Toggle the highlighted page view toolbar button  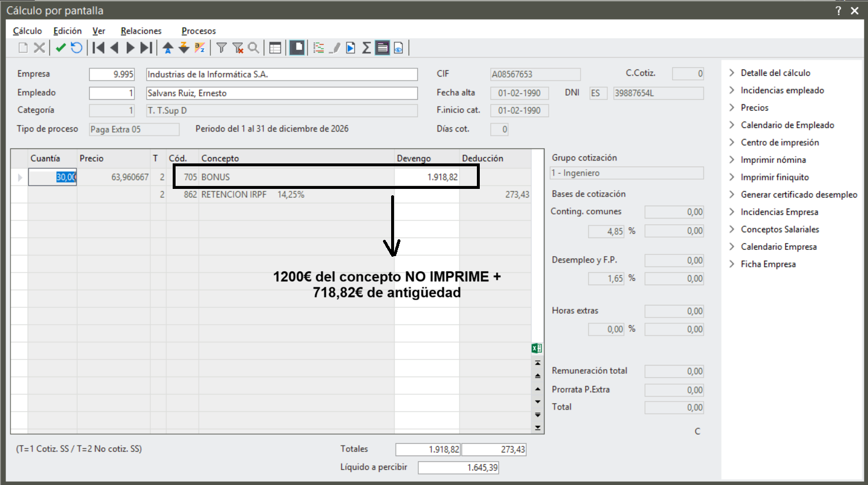coord(297,48)
